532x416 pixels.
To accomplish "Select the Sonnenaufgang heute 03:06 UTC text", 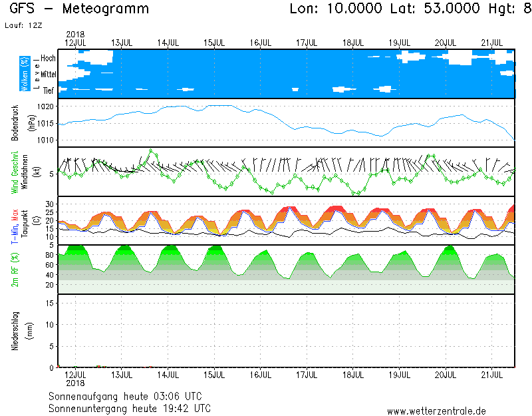I will point(129,396).
